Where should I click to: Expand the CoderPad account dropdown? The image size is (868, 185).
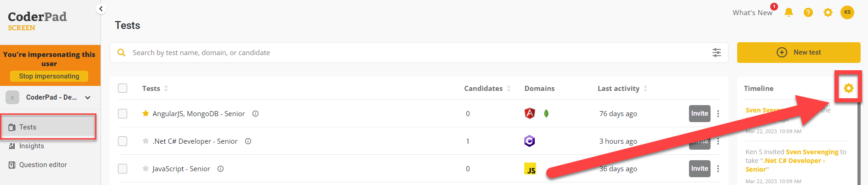pos(88,97)
